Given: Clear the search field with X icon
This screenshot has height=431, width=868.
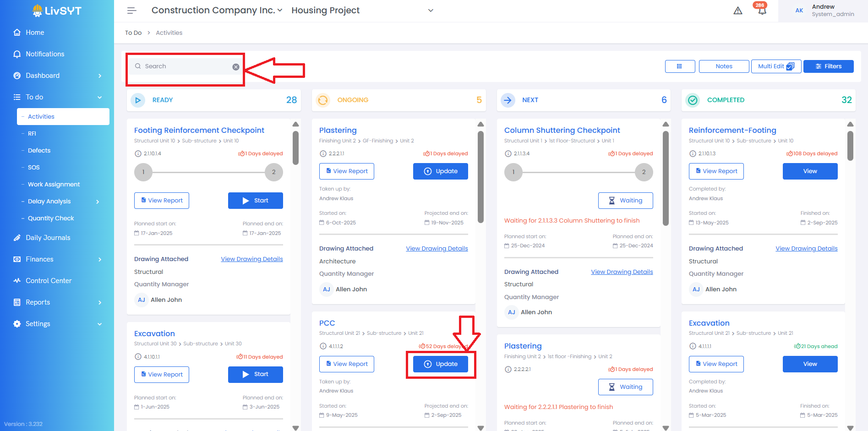Looking at the screenshot, I should tap(236, 67).
